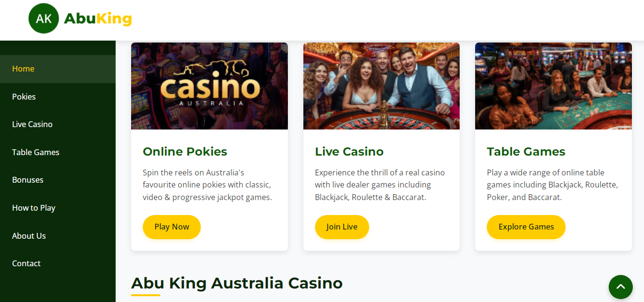Open the How to Play page

[34, 208]
